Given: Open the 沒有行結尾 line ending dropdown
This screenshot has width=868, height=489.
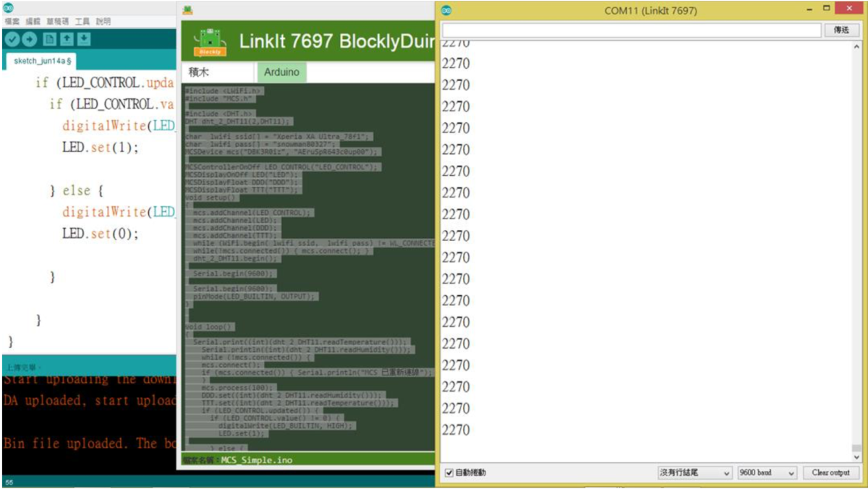Looking at the screenshot, I should [x=694, y=473].
